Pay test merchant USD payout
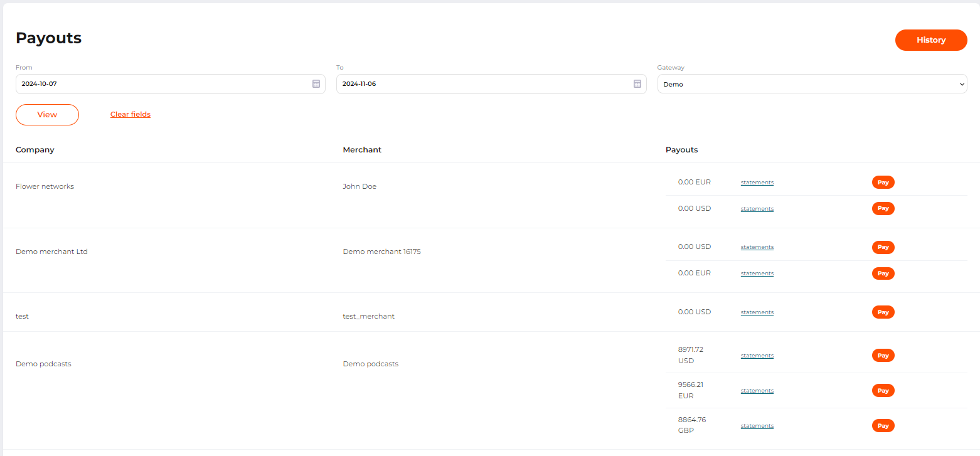The image size is (980, 456). [883, 312]
